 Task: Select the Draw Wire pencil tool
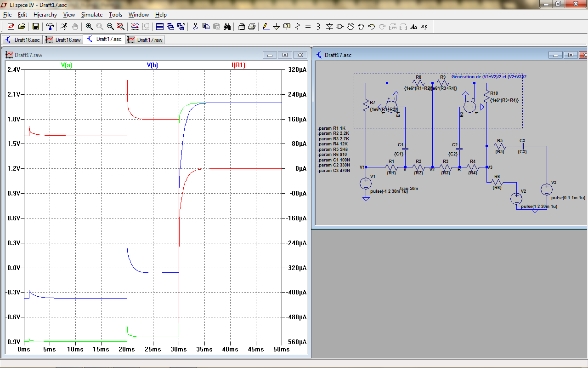pos(266,27)
